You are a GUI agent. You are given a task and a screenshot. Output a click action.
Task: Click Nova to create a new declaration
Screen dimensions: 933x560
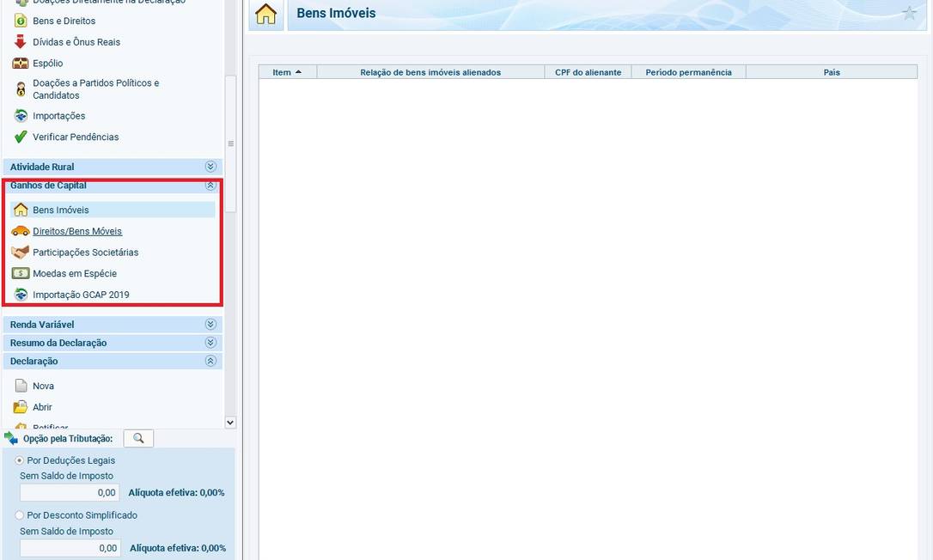coord(43,386)
